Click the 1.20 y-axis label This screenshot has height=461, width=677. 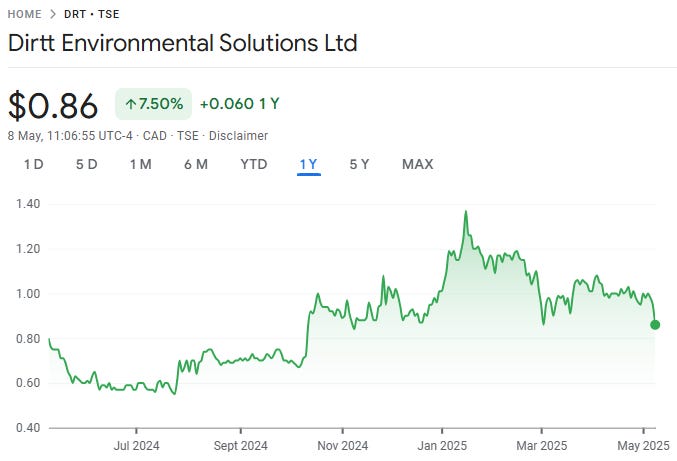(28, 249)
